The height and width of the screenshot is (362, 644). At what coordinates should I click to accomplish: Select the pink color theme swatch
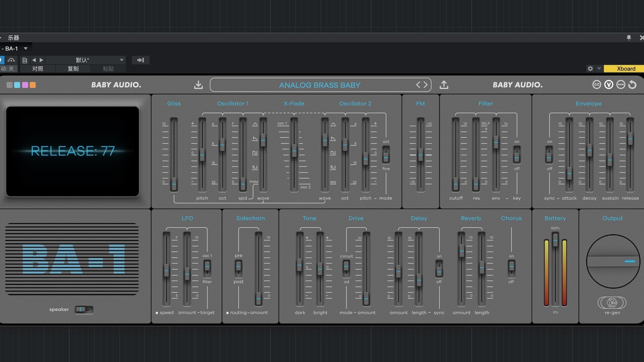25,85
